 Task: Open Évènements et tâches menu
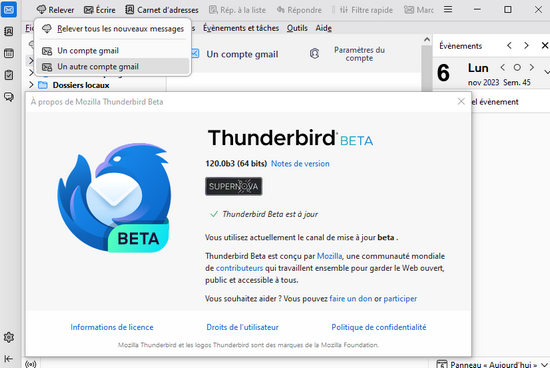point(241,28)
